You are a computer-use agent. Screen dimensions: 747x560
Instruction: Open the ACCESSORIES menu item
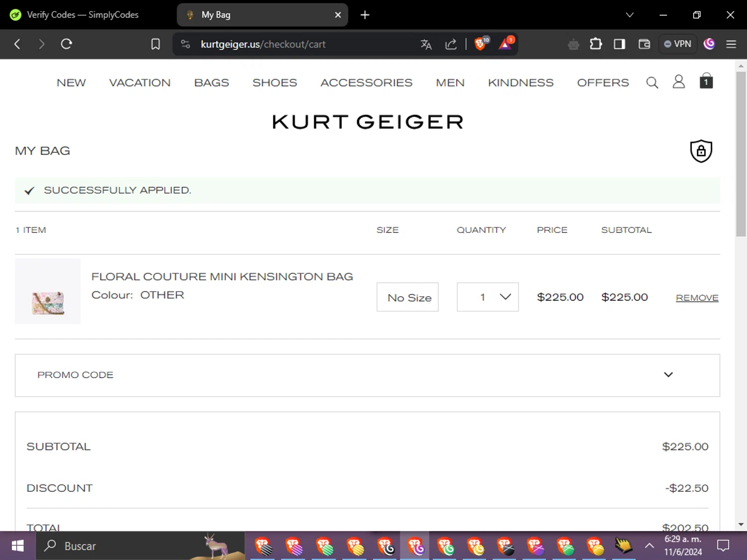tap(367, 83)
